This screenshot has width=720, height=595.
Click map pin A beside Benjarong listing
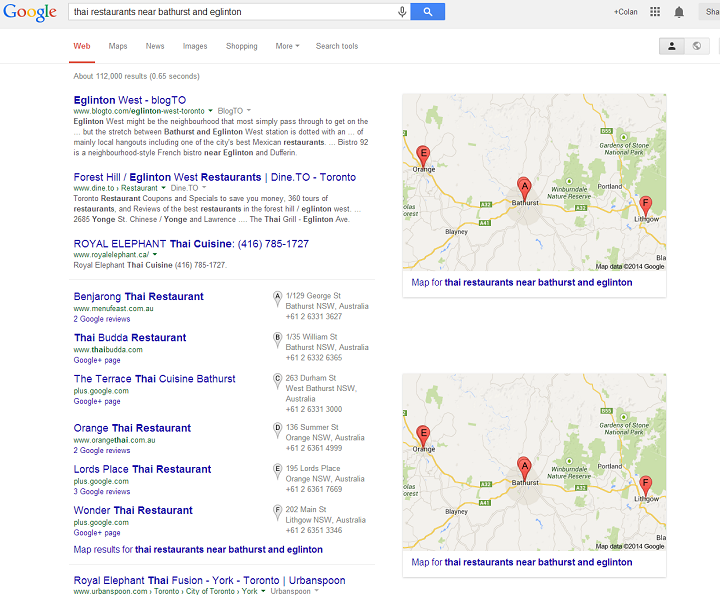click(277, 298)
